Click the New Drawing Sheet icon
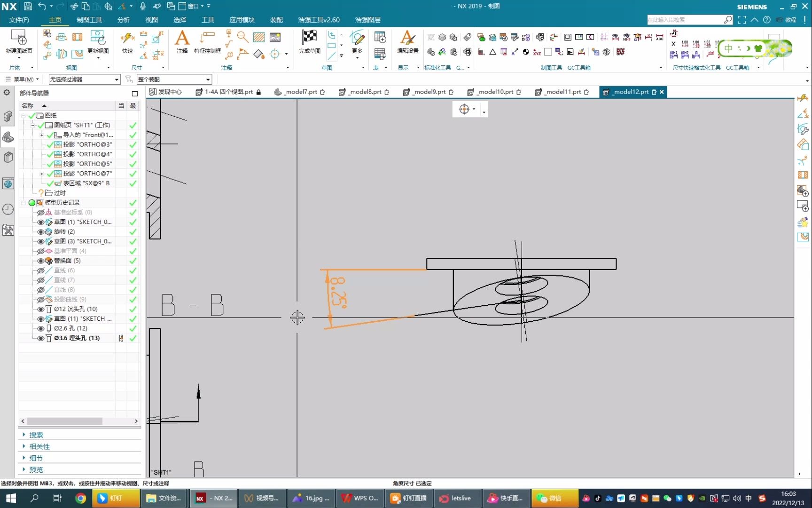 point(19,38)
